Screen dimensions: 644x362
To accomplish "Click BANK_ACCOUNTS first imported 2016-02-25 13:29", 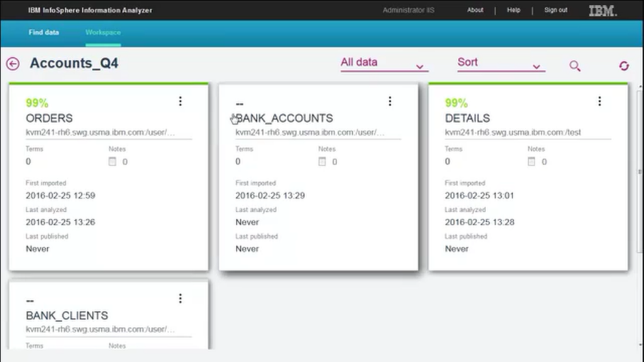I will pos(270,195).
